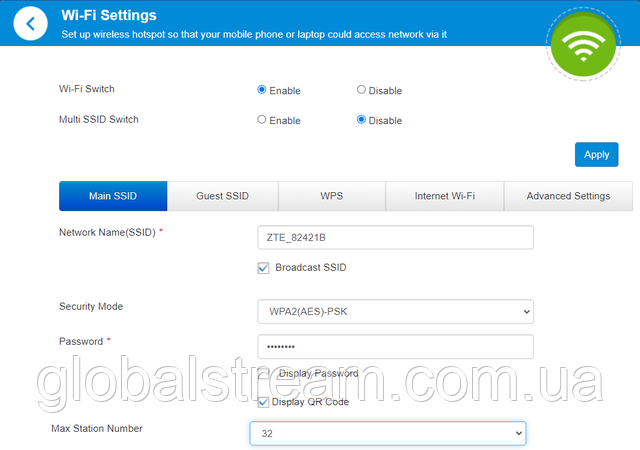The image size is (640, 450).
Task: Open the Security Mode dropdown
Action: (x=395, y=312)
